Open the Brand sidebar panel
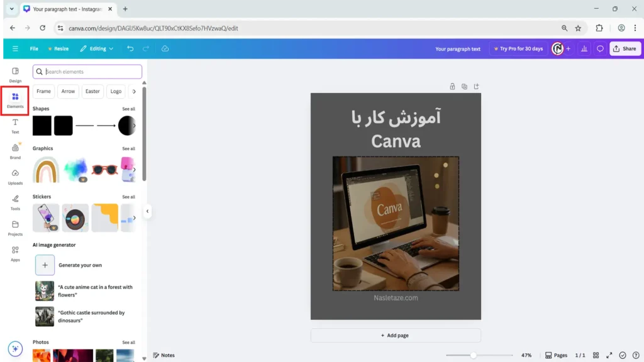Image resolution: width=644 pixels, height=362 pixels. coord(15,151)
